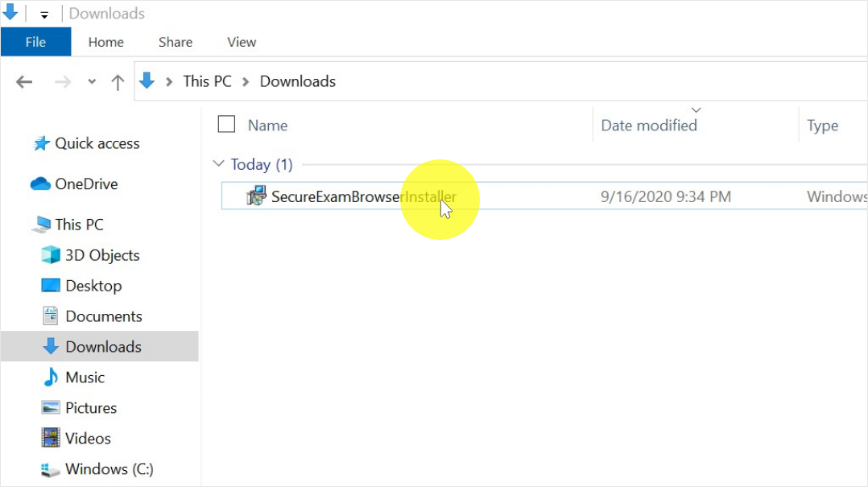Select This PC in the navigation pane
The width and height of the screenshot is (868, 487).
(79, 224)
